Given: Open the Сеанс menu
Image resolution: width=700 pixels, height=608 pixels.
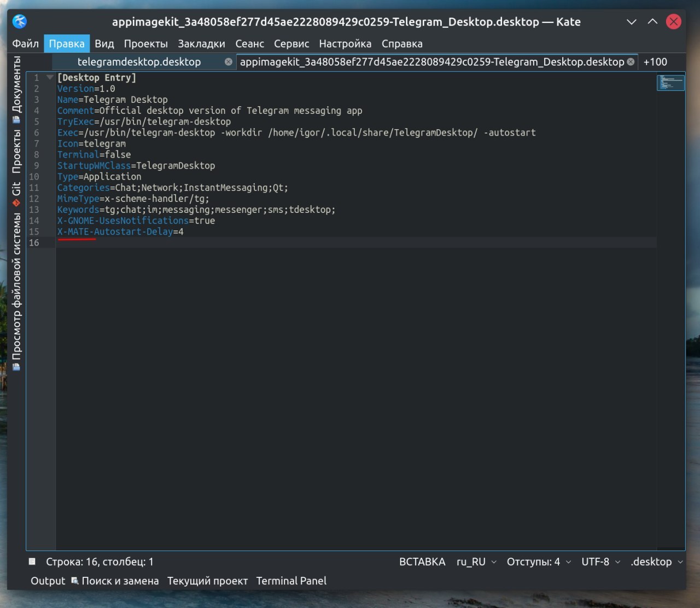Looking at the screenshot, I should [x=249, y=44].
